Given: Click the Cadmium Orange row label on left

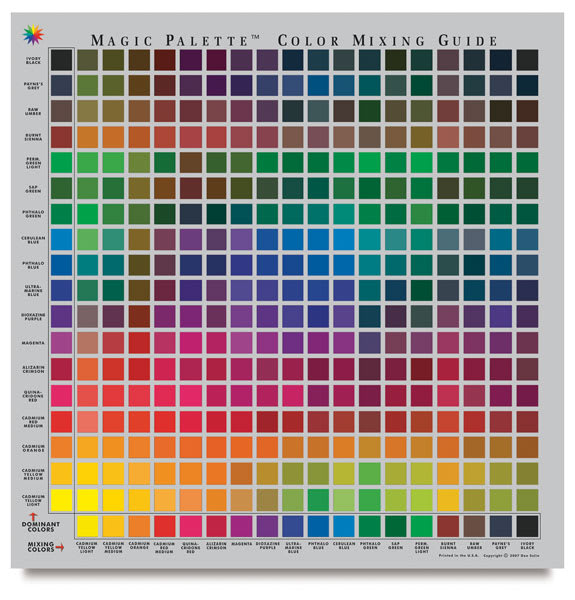Looking at the screenshot, I should pyautogui.click(x=33, y=448).
